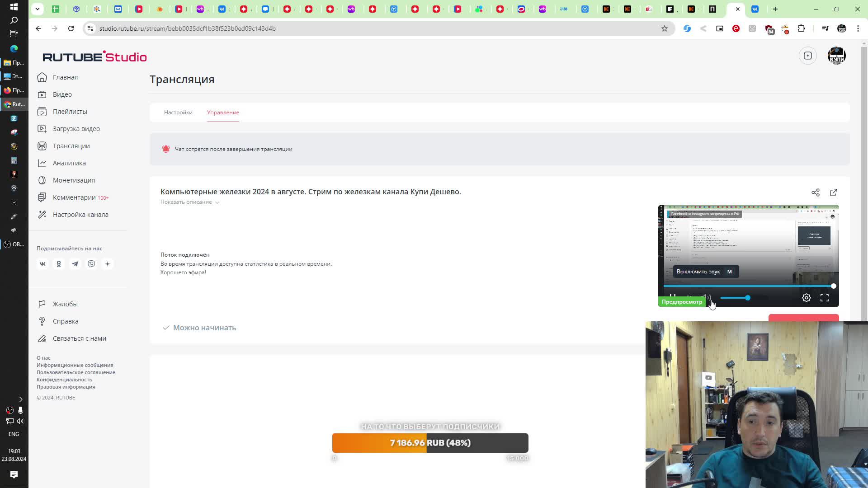Open user avatar account menu
This screenshot has width=868, height=488.
click(836, 56)
